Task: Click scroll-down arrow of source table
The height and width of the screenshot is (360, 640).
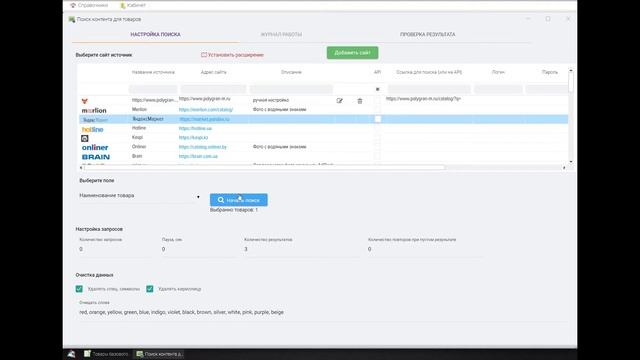Action: [x=571, y=162]
